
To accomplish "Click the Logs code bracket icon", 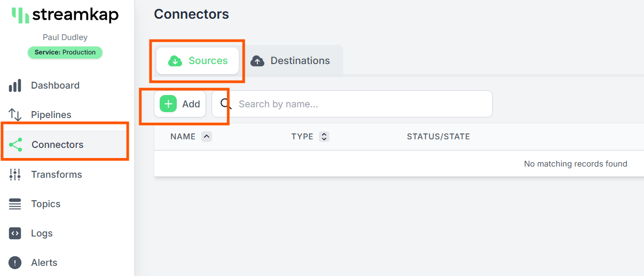I will 15,233.
